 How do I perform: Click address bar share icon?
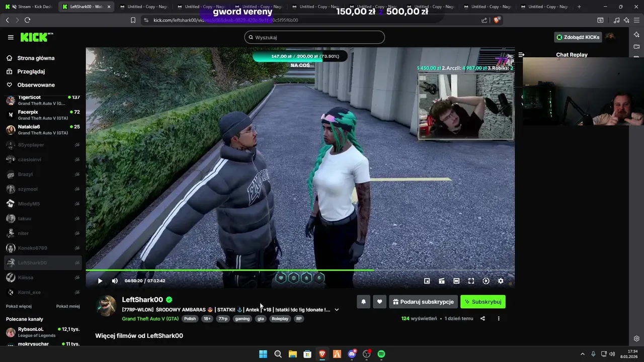[x=484, y=20]
